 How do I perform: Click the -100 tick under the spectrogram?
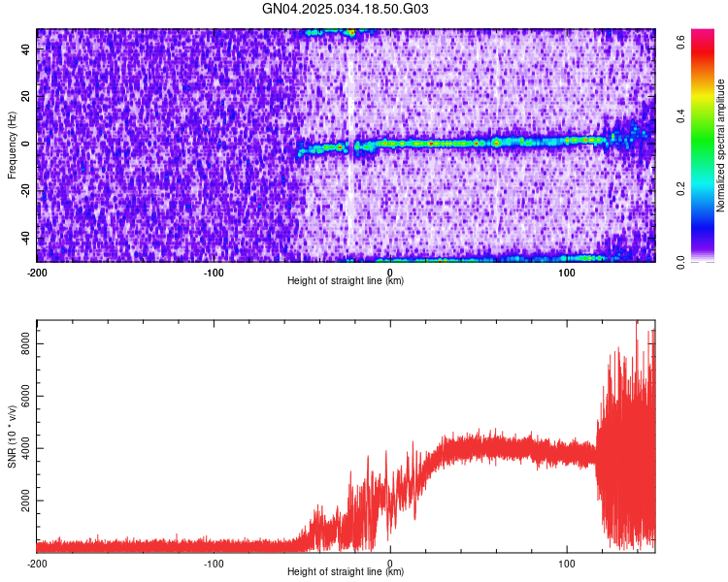pos(214,273)
